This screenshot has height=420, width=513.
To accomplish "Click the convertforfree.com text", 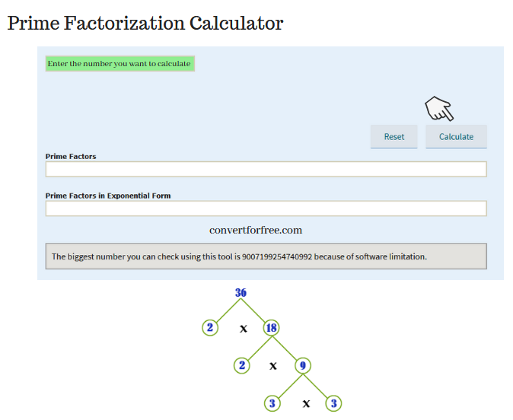I will [256, 230].
